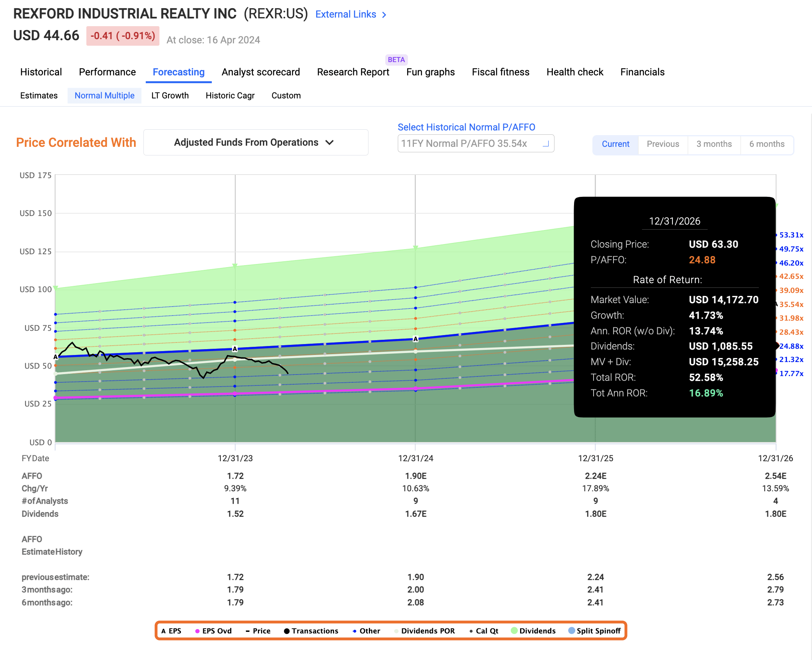
Task: Click the A EPS legend marker
Action: click(164, 631)
